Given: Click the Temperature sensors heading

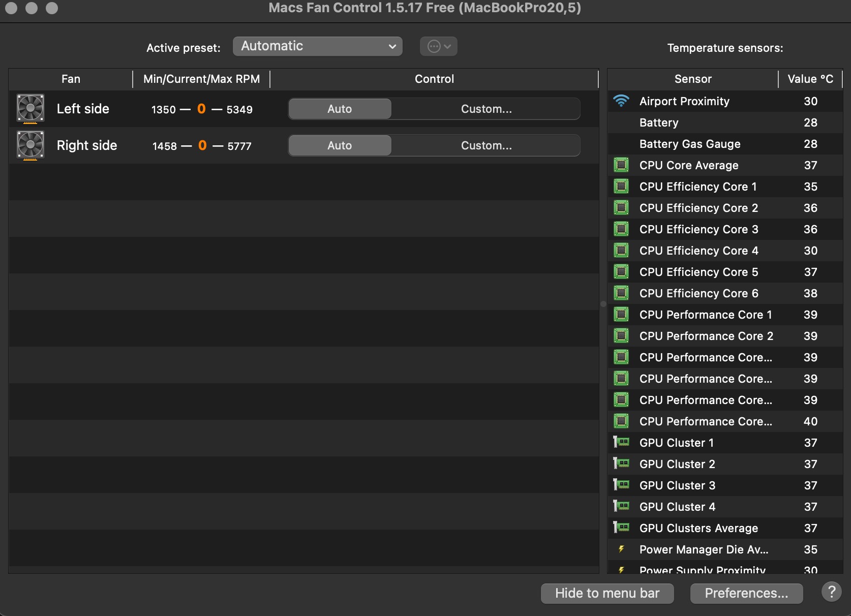Looking at the screenshot, I should pyautogui.click(x=725, y=48).
